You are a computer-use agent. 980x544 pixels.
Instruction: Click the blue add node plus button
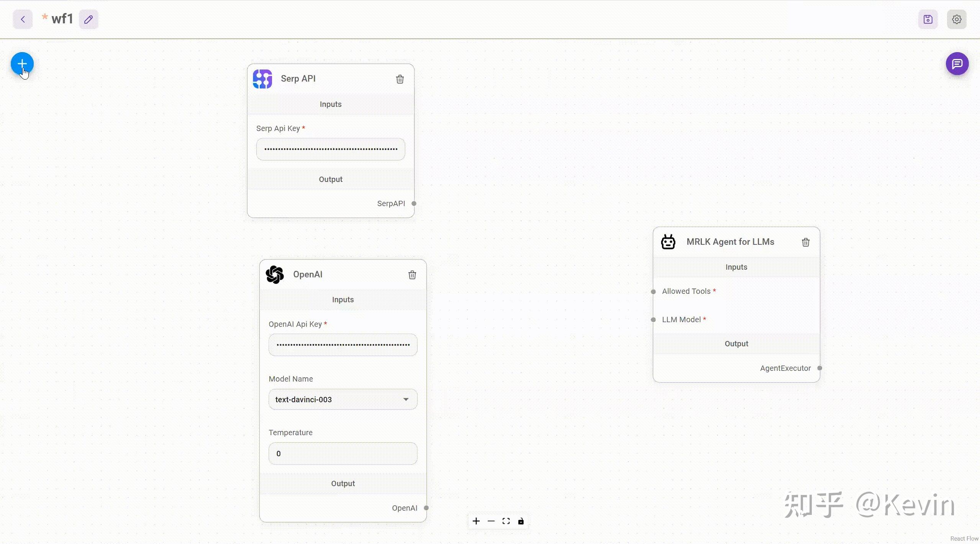[22, 64]
